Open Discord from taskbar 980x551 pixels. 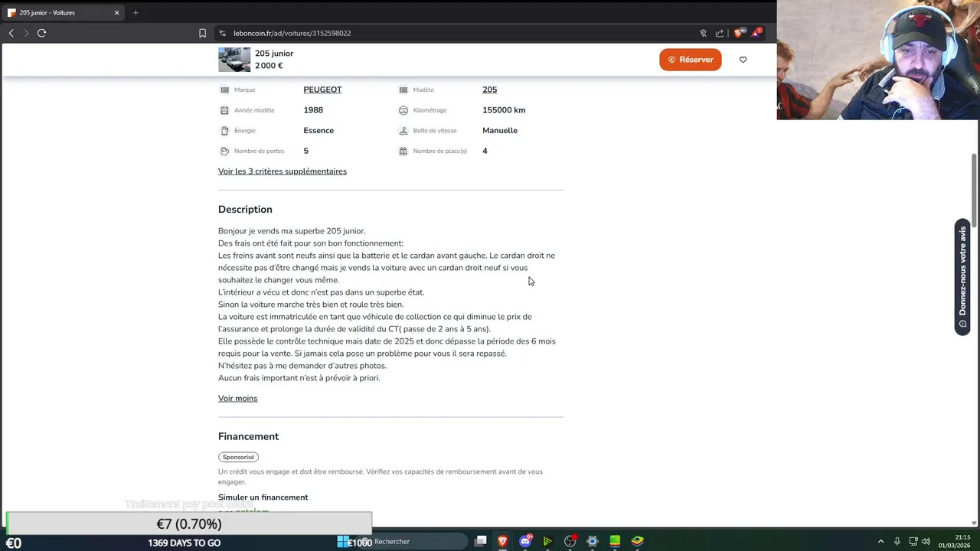[x=525, y=541]
